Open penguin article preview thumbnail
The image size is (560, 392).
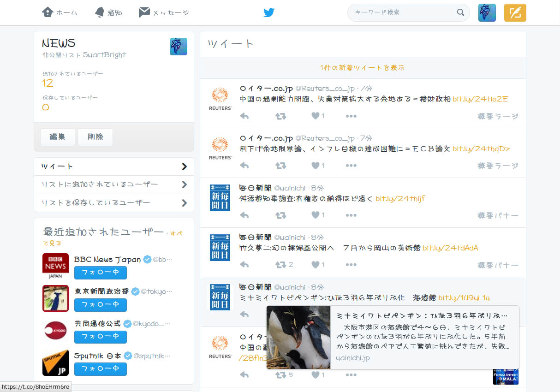point(298,337)
